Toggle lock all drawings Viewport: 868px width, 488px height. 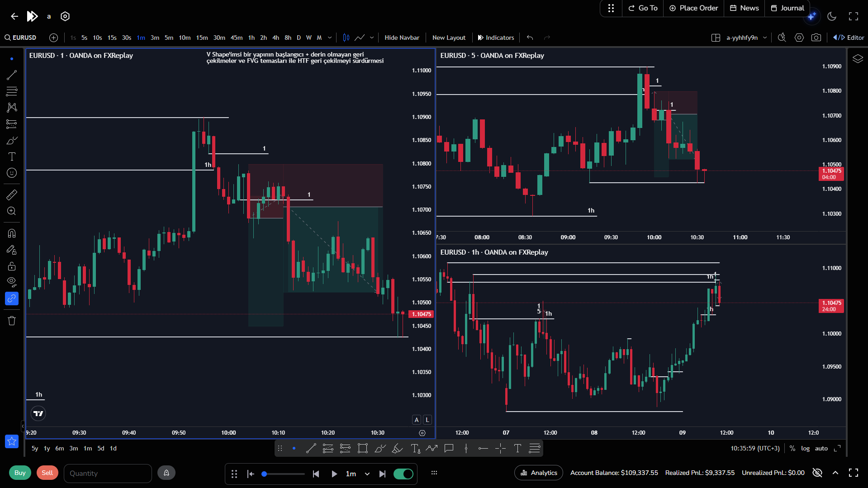(x=12, y=266)
